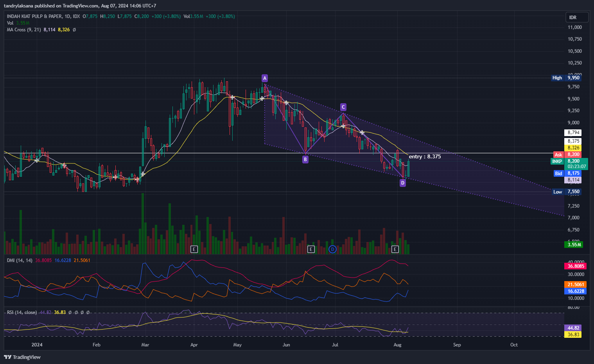Click the C8,200 close value in legend

point(142,16)
